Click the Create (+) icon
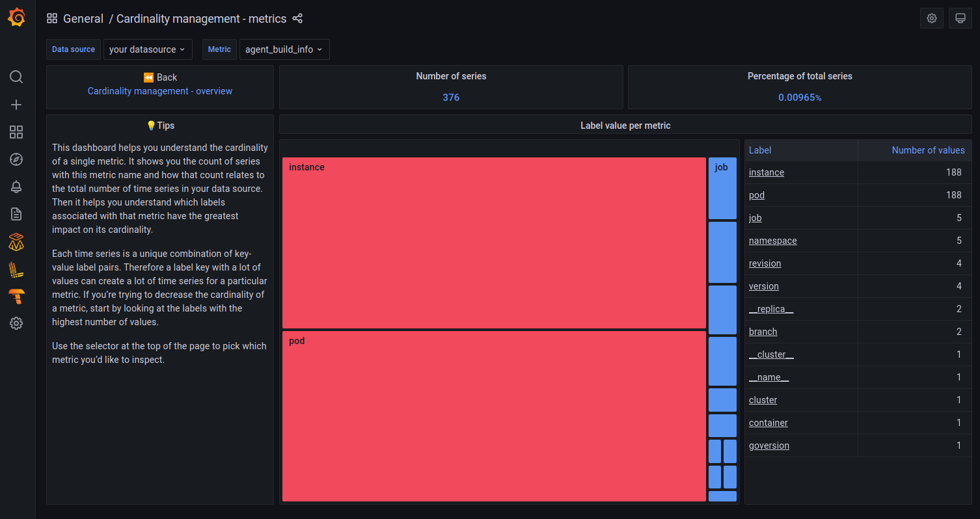 click(16, 104)
